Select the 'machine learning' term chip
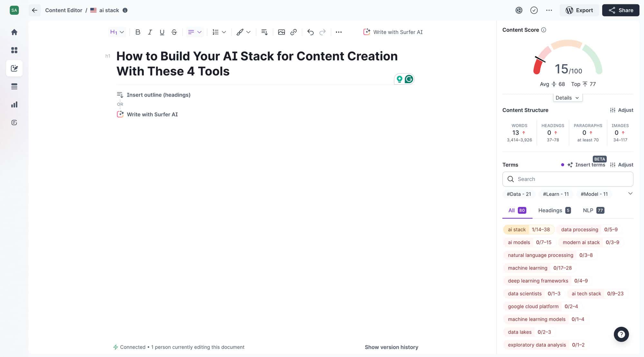This screenshot has height=357, width=644. (x=540, y=268)
